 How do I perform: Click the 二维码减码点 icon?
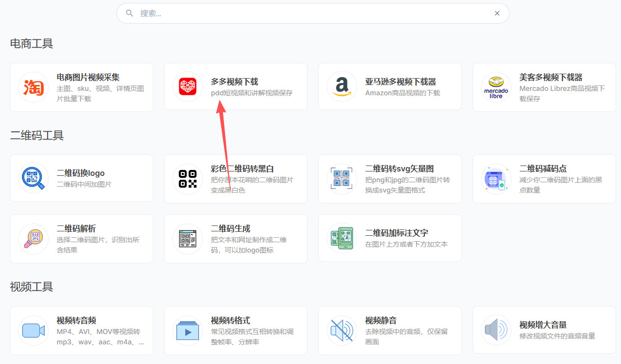click(x=496, y=179)
